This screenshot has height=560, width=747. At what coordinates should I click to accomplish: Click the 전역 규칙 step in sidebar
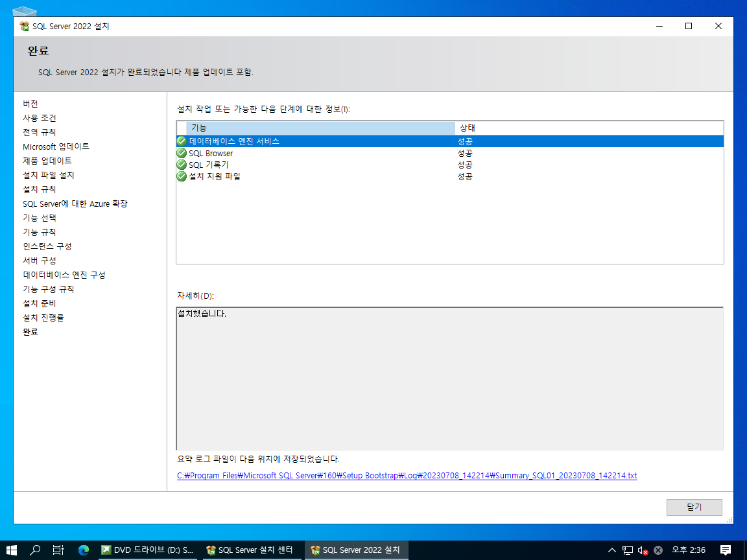pos(40,132)
